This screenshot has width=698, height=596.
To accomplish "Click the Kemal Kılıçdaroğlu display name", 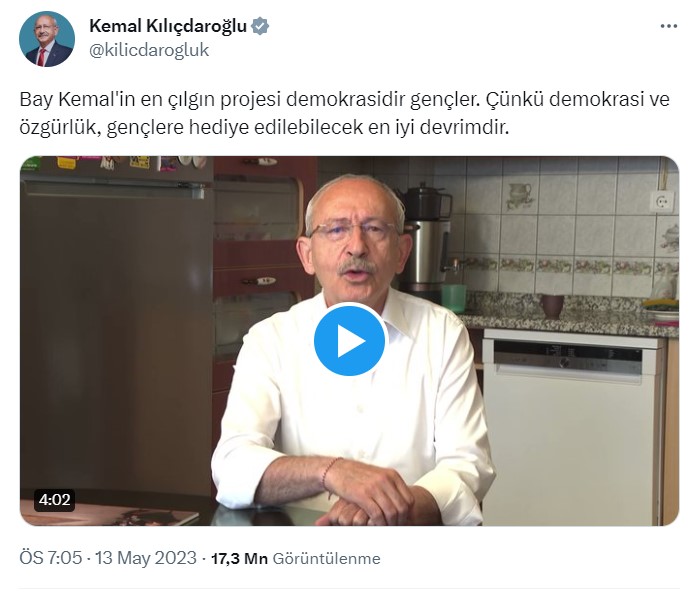I will tap(168, 26).
